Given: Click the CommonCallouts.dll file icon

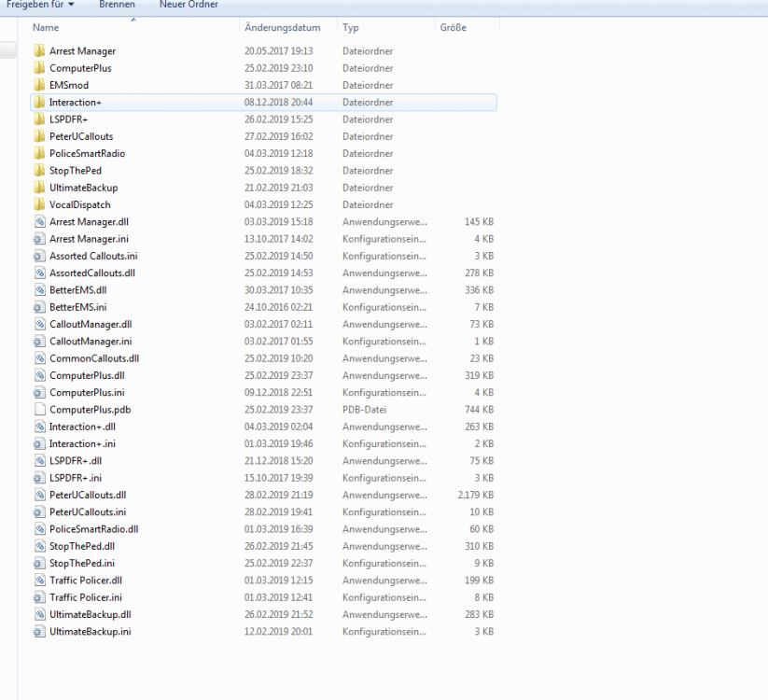Looking at the screenshot, I should [40, 358].
